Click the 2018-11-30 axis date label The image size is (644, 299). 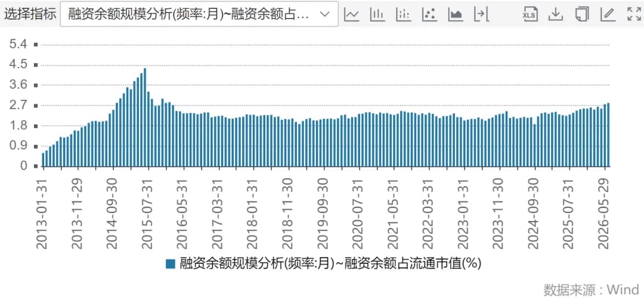coord(289,214)
